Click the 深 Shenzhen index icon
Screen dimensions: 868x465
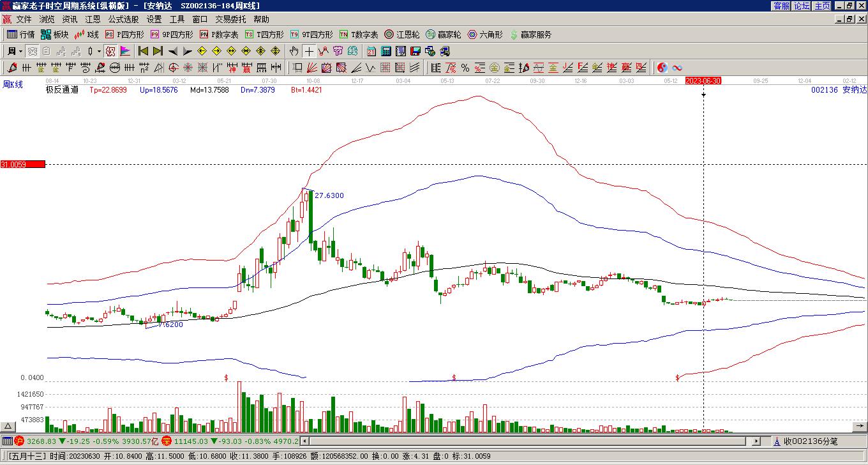167,441
